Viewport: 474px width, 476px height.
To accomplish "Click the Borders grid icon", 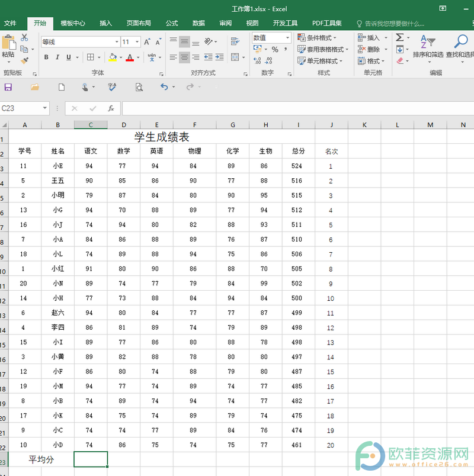I will tap(91, 57).
